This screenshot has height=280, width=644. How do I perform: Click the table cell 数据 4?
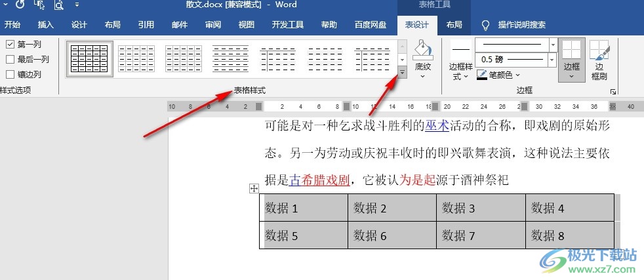[x=570, y=207]
